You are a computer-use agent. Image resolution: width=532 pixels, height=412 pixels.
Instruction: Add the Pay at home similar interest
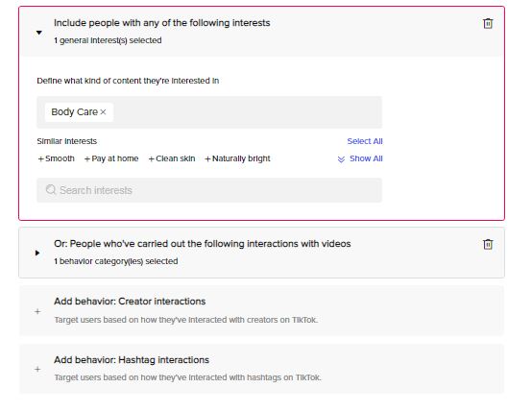pyautogui.click(x=111, y=158)
